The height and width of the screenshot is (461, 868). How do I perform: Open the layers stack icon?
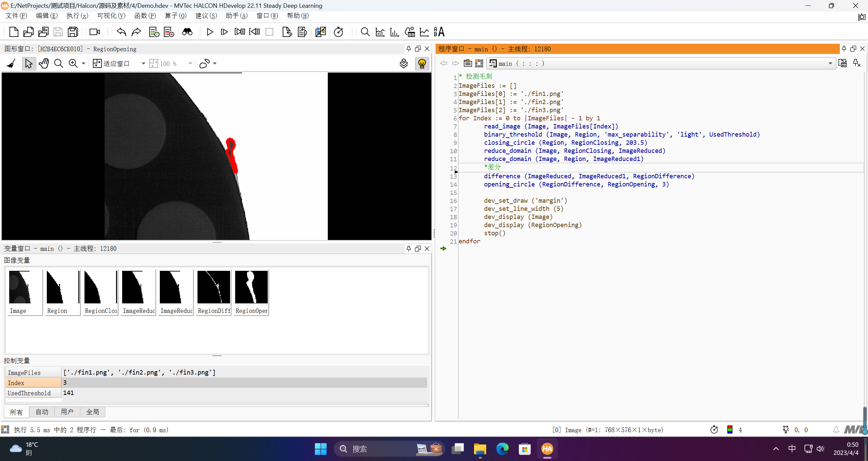coord(403,63)
